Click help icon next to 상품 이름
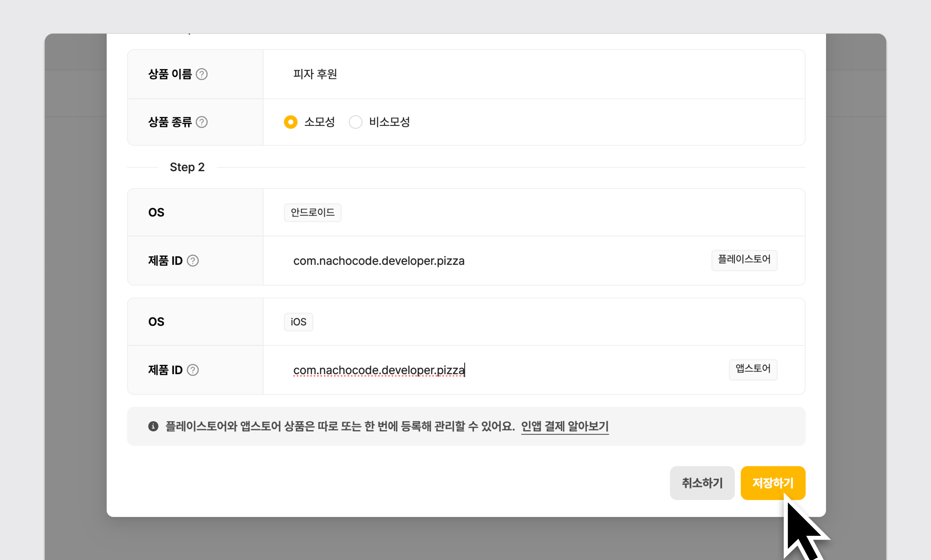Image resolution: width=931 pixels, height=560 pixels. pos(202,74)
